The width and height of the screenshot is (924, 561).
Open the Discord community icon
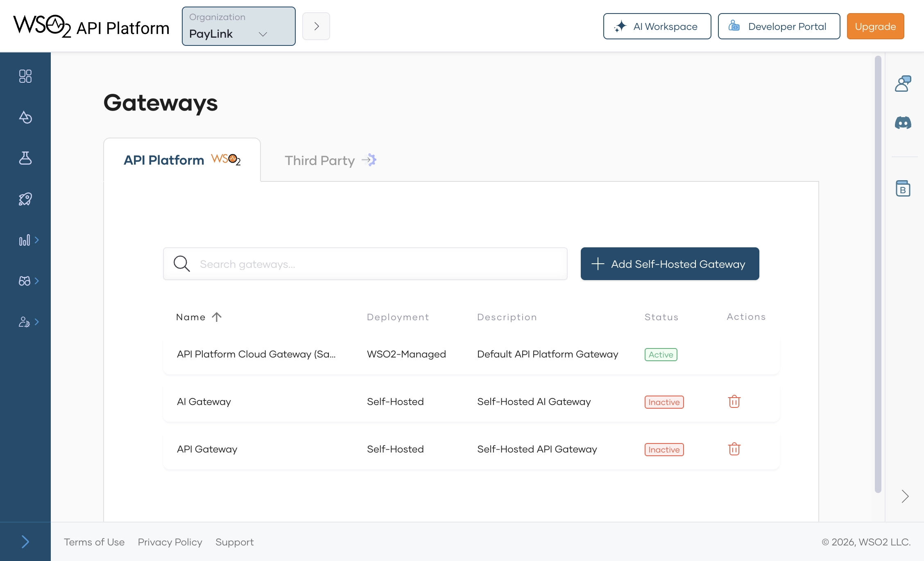click(x=904, y=122)
